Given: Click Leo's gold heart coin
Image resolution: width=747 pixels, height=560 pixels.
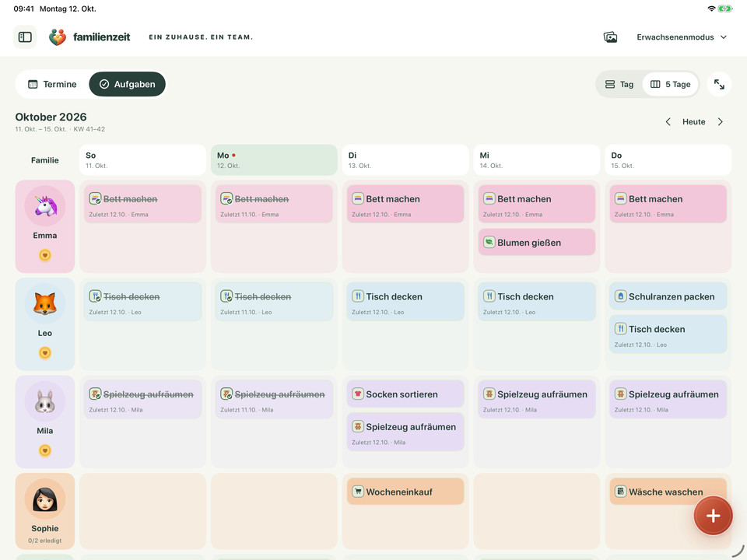Looking at the screenshot, I should (x=45, y=353).
